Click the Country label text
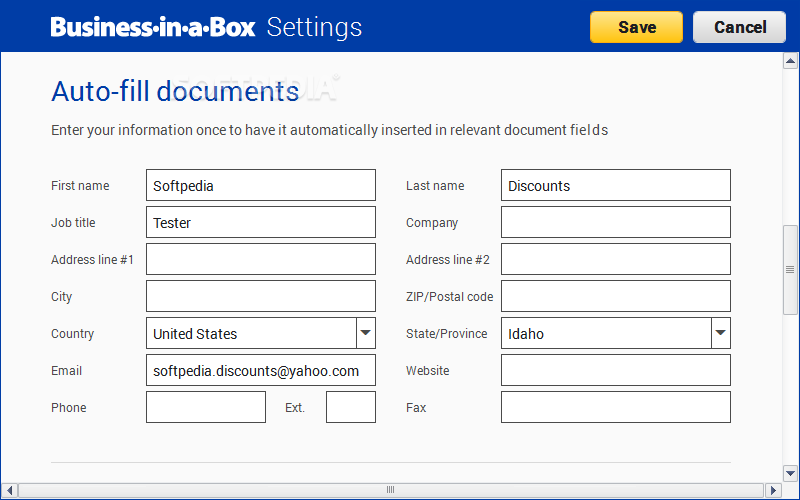This screenshot has width=800, height=500. (72, 334)
